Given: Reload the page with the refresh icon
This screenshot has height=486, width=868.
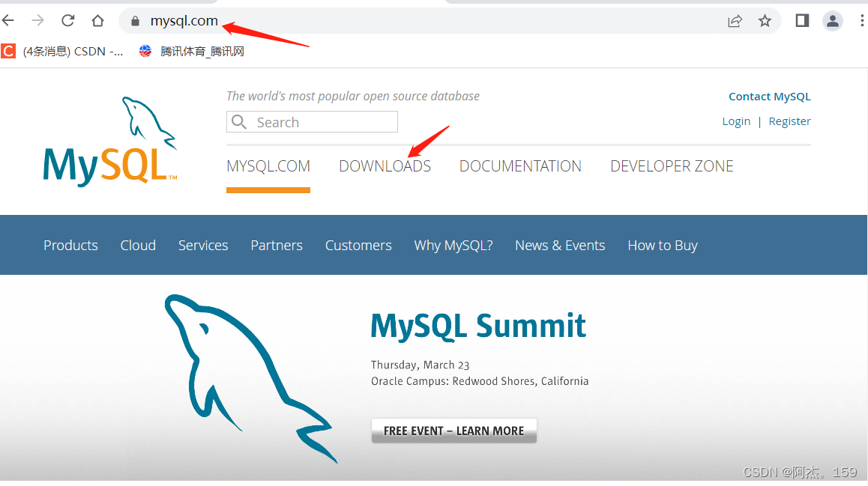Looking at the screenshot, I should (x=68, y=21).
